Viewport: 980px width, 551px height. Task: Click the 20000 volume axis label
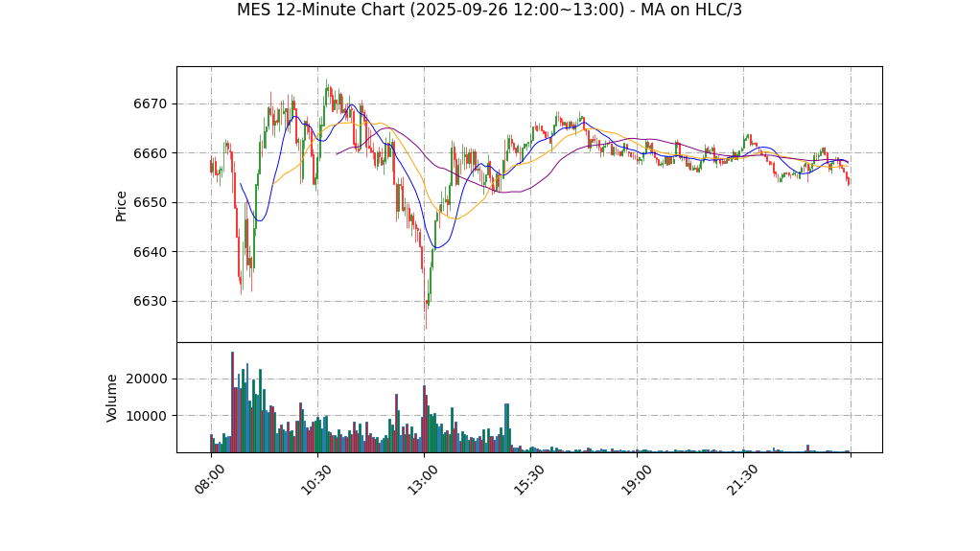(147, 379)
